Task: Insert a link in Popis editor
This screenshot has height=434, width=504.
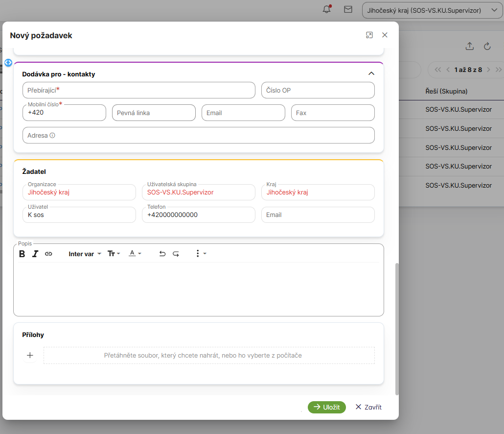Action: pos(48,254)
